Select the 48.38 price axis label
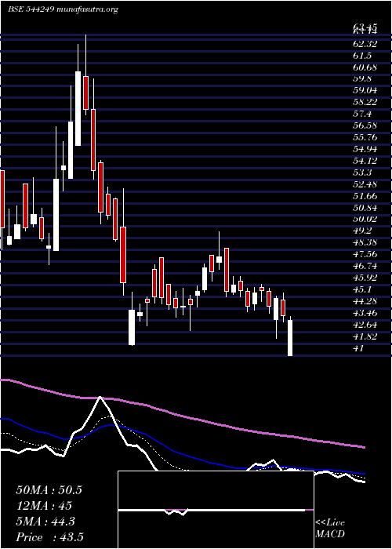 (365, 242)
